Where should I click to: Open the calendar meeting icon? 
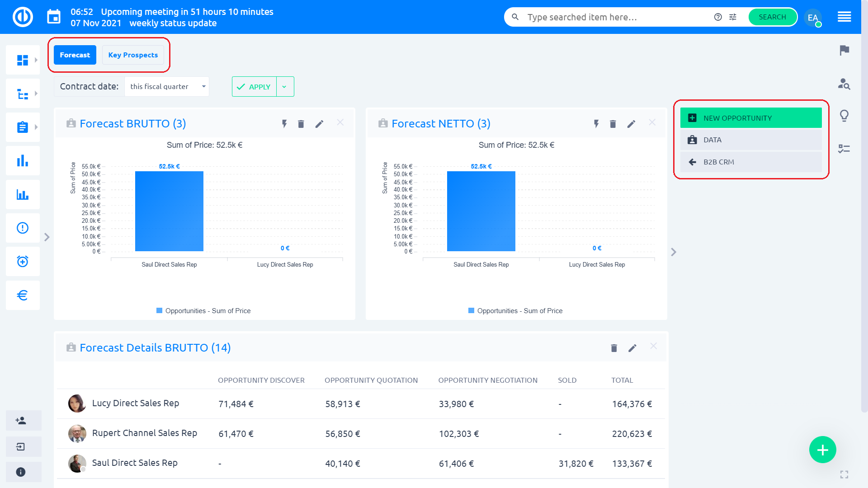click(x=54, y=17)
